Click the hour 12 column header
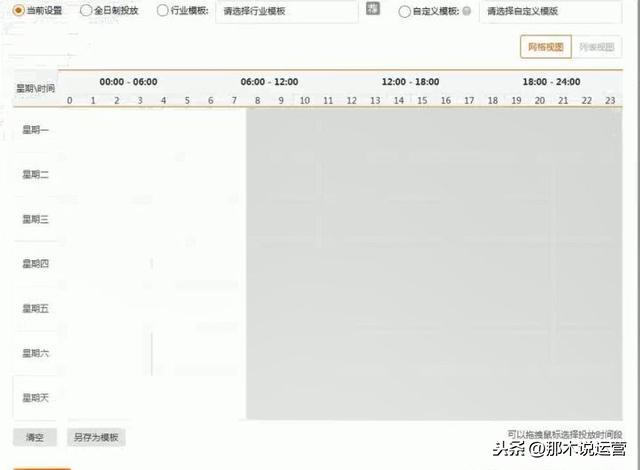The image size is (640, 470). (x=351, y=100)
